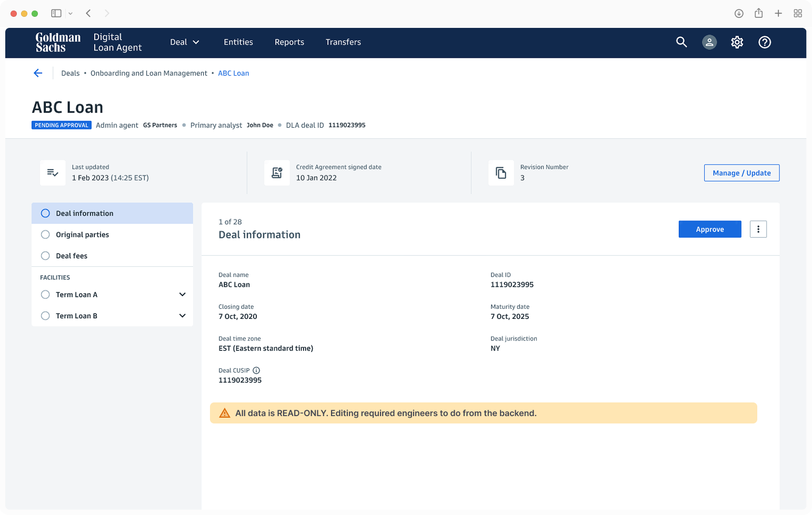The image size is (812, 515).
Task: Expand the Term Loan A chevron
Action: (183, 295)
